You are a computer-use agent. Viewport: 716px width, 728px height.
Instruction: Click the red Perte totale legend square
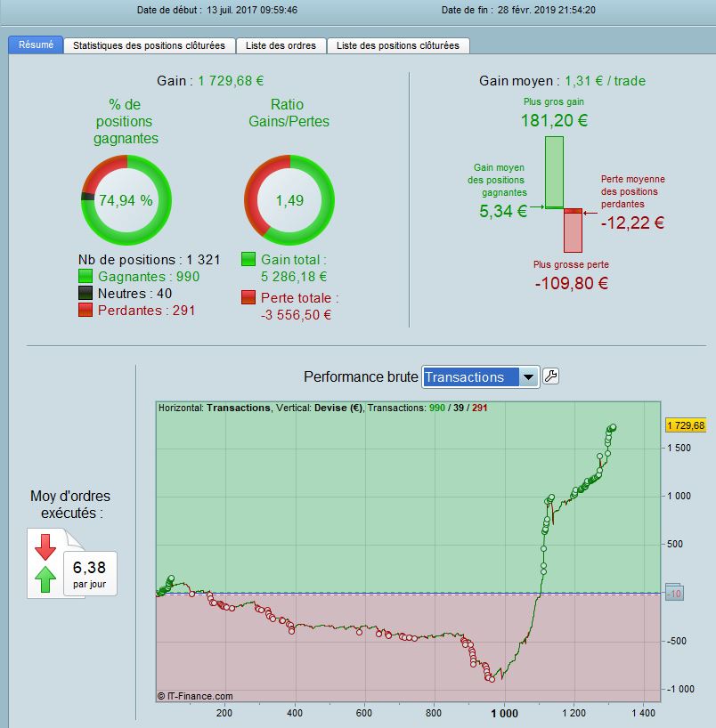248,297
